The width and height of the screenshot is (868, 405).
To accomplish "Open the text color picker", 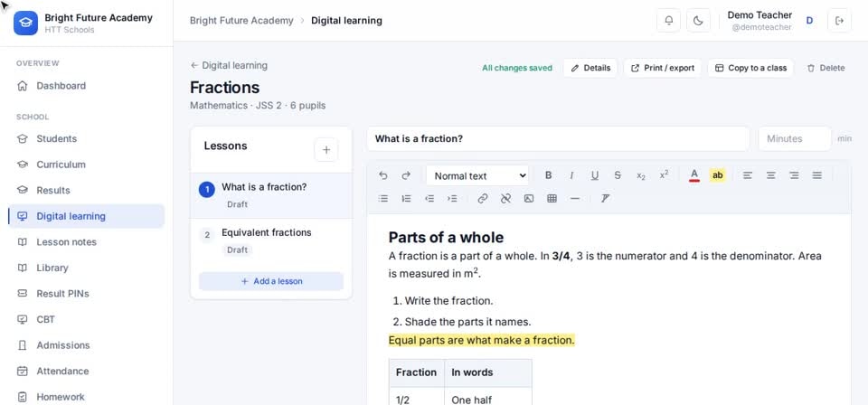I will [694, 175].
